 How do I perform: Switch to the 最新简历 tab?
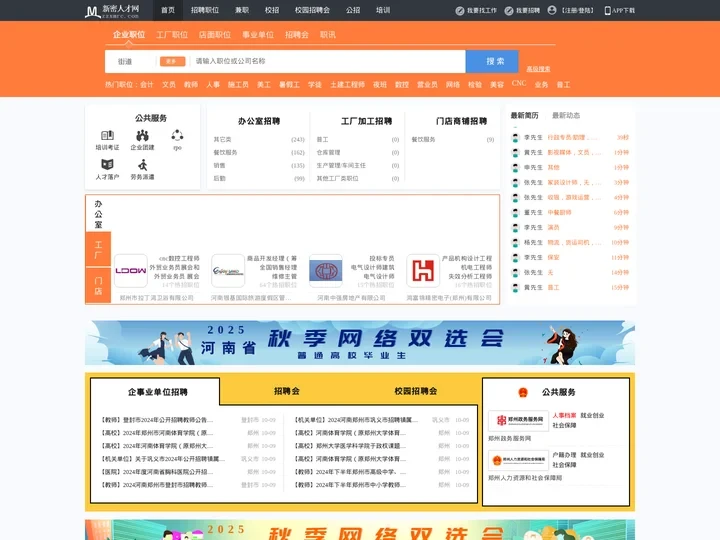525,116
